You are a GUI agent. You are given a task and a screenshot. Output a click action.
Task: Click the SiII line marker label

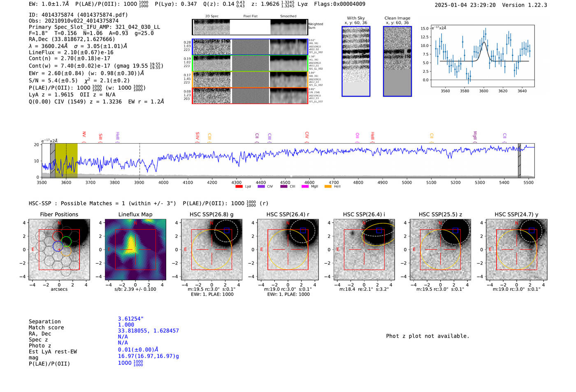tap(100, 137)
